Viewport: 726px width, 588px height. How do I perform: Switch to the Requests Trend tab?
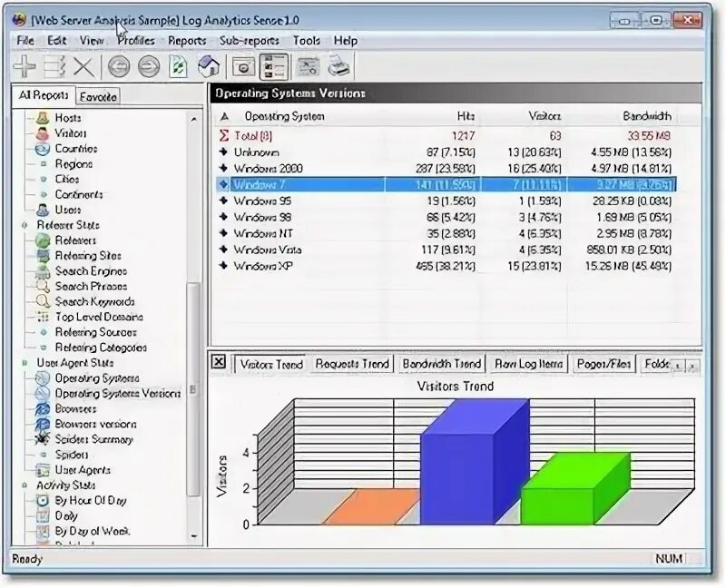pos(352,364)
